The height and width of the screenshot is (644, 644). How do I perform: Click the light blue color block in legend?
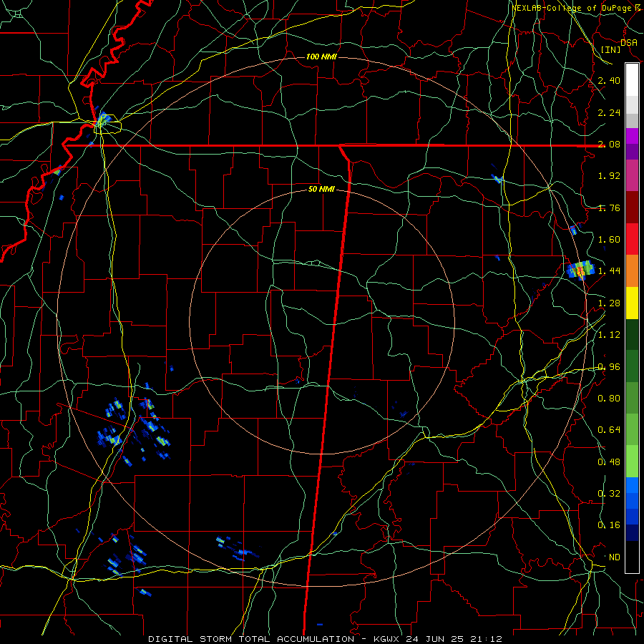pos(632,485)
